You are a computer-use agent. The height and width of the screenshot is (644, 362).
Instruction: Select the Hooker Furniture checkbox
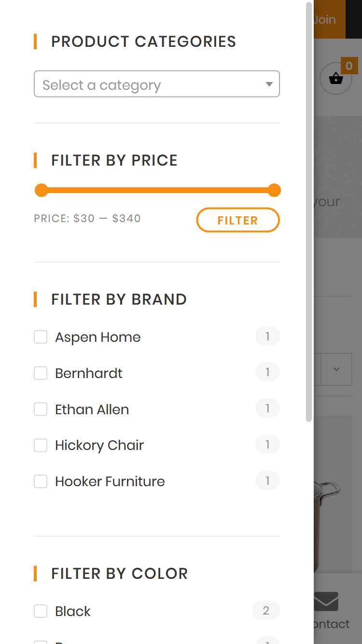click(x=41, y=481)
